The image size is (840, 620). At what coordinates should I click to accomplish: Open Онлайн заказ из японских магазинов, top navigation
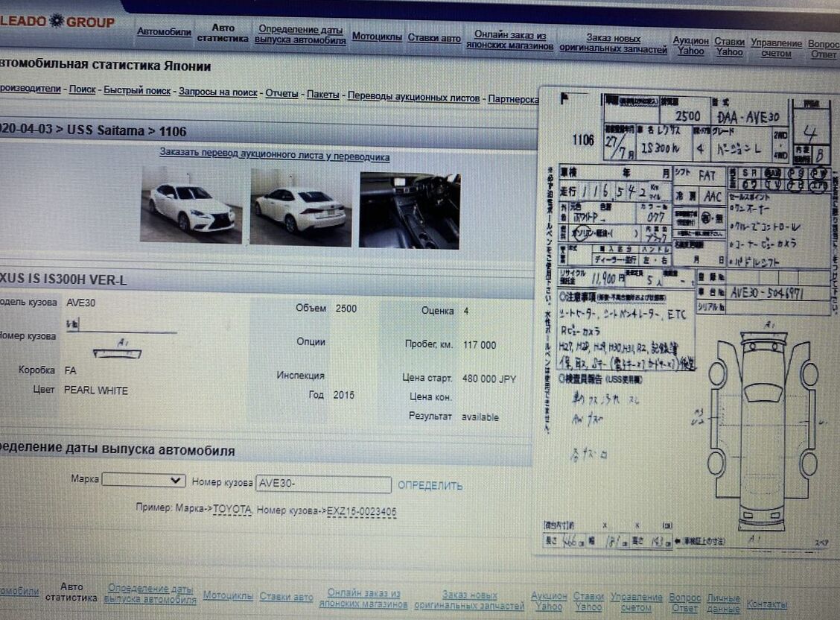(x=509, y=40)
